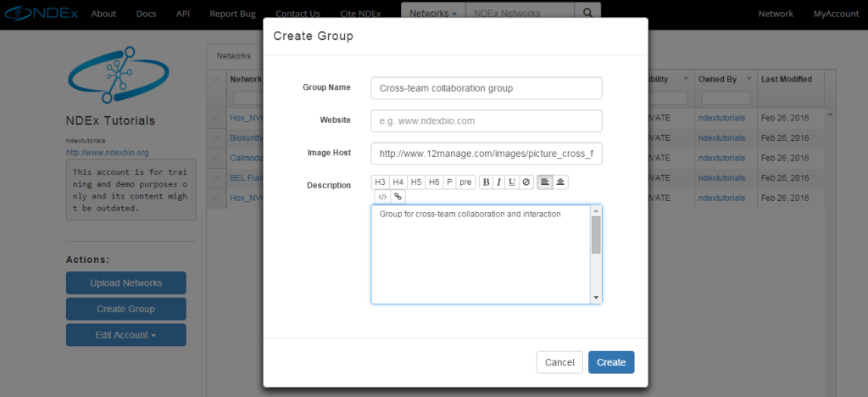Open MyAccount in navbar

(x=836, y=14)
